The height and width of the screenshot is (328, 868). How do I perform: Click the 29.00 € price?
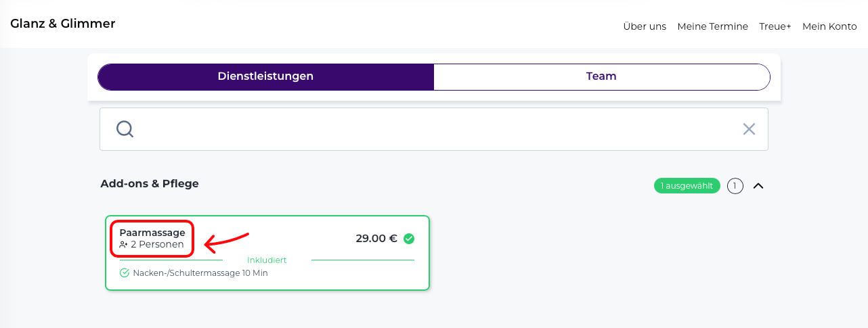click(376, 239)
